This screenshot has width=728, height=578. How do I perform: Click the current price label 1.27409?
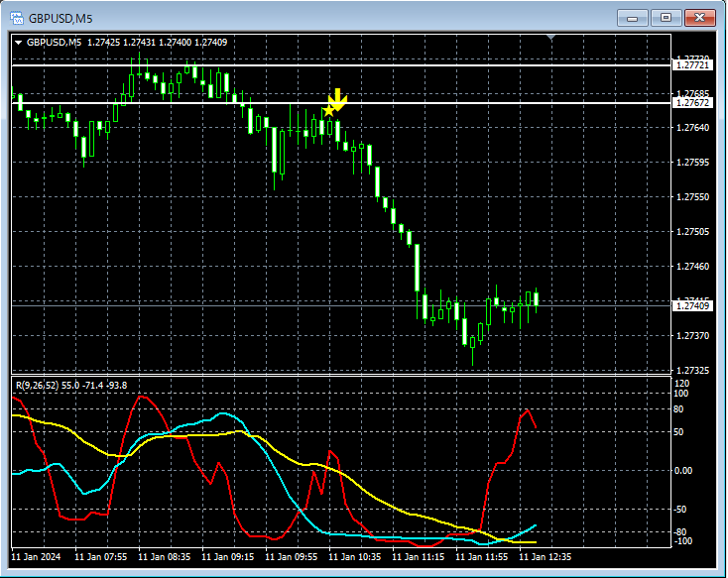tap(692, 305)
